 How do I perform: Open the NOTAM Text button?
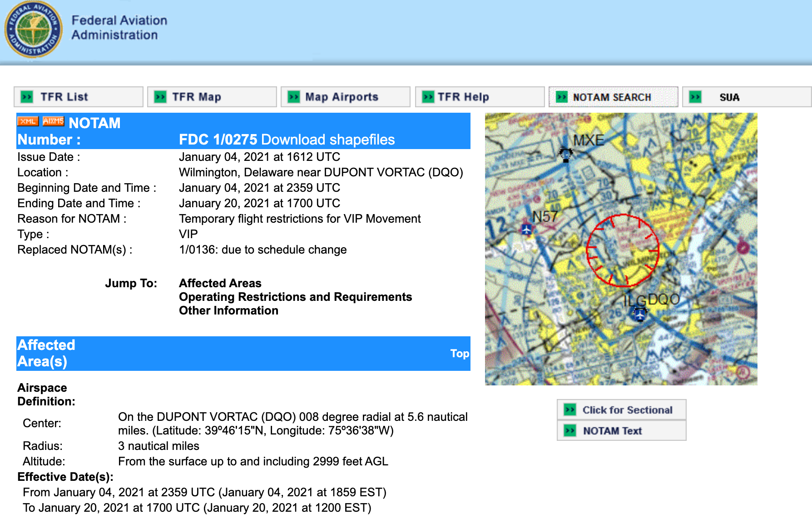(622, 430)
